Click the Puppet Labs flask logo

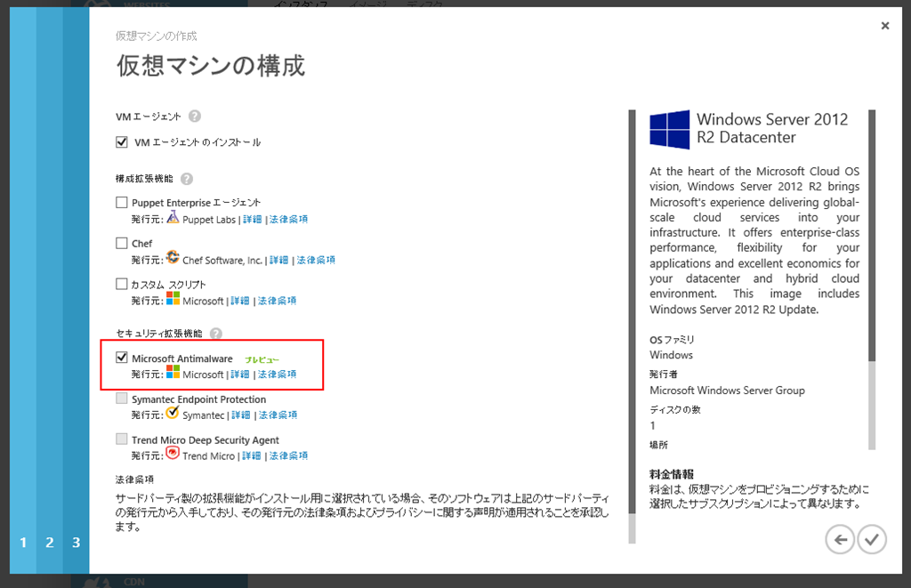(x=173, y=217)
